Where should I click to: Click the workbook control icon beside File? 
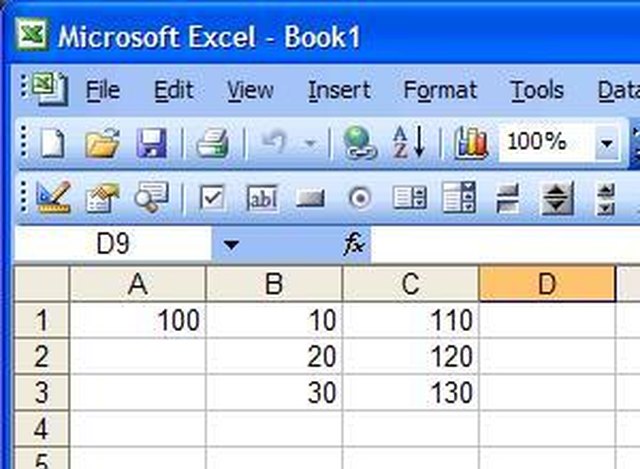pos(50,89)
